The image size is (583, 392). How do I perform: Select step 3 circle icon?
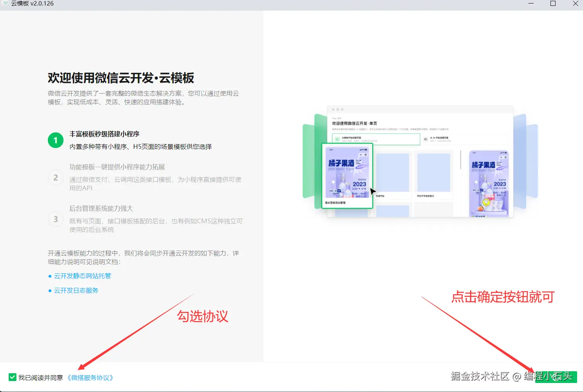pos(56,219)
